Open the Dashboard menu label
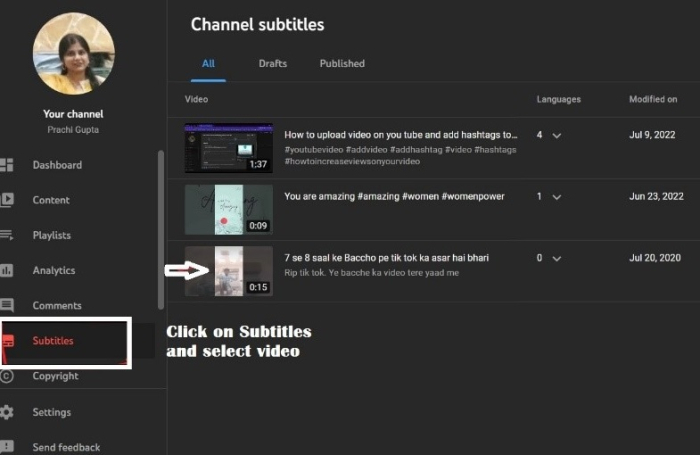 [57, 165]
